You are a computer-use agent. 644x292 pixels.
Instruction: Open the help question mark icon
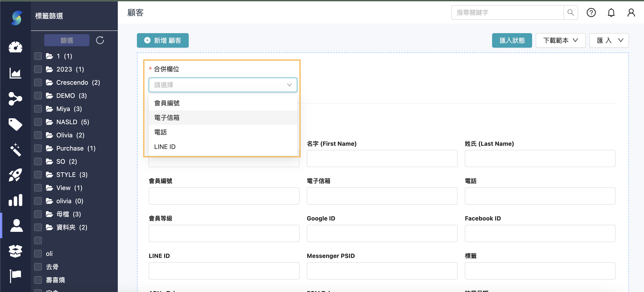pyautogui.click(x=591, y=12)
